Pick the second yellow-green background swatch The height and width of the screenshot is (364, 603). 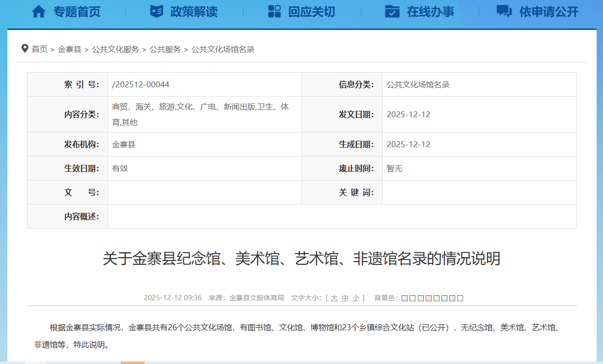pyautogui.click(x=412, y=298)
